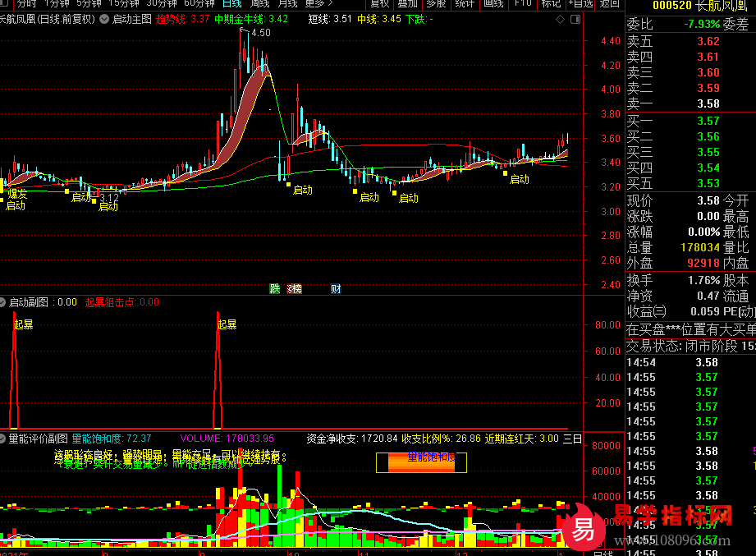Click the diamond icon above the chart
This screenshot has height=556, width=756.
tap(560, 18)
